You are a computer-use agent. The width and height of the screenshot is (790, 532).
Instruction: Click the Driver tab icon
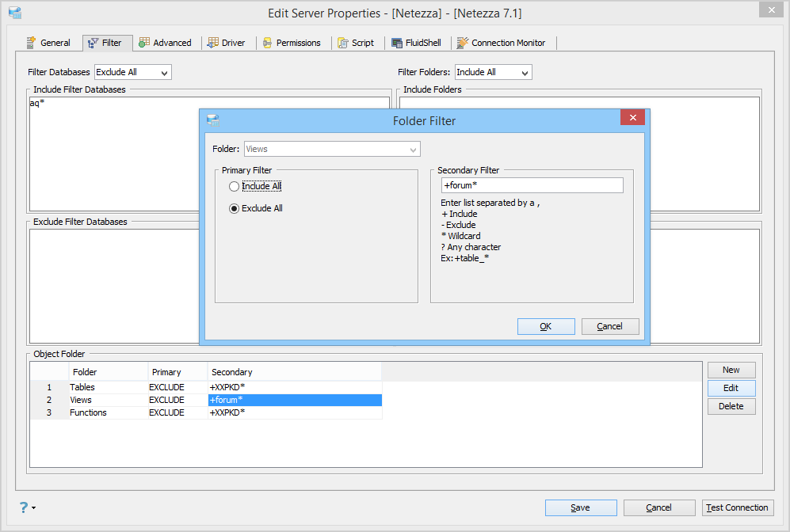[213, 43]
